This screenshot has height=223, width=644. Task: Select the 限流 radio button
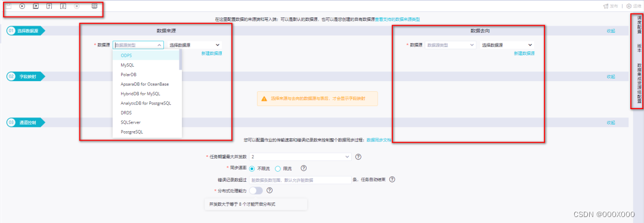278,168
